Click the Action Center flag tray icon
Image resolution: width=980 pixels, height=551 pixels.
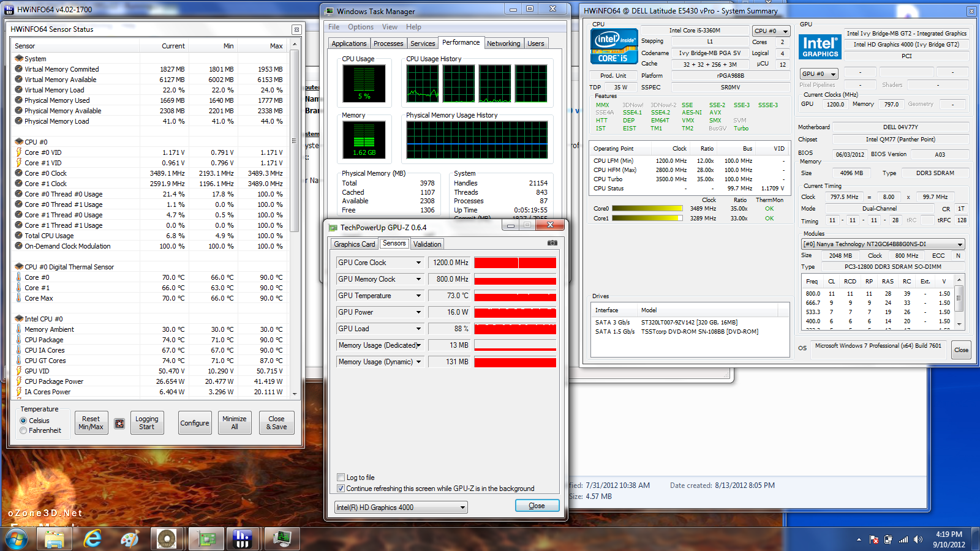[x=874, y=539]
